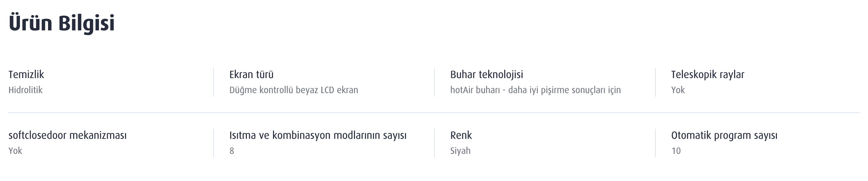This screenshot has width=868, height=181.
Task: Select Düğme kontrollü beyaz LCD ekran text
Action: 294,90
